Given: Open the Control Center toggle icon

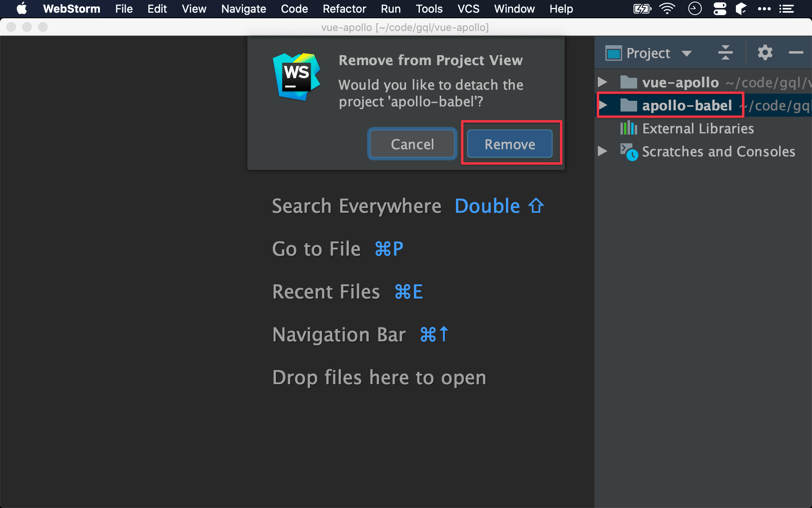Looking at the screenshot, I should point(720,9).
